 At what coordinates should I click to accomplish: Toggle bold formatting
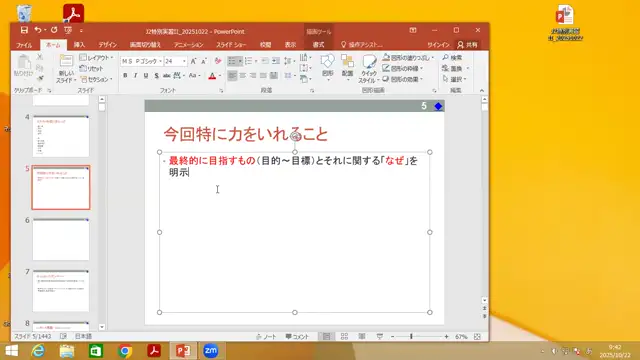click(125, 76)
